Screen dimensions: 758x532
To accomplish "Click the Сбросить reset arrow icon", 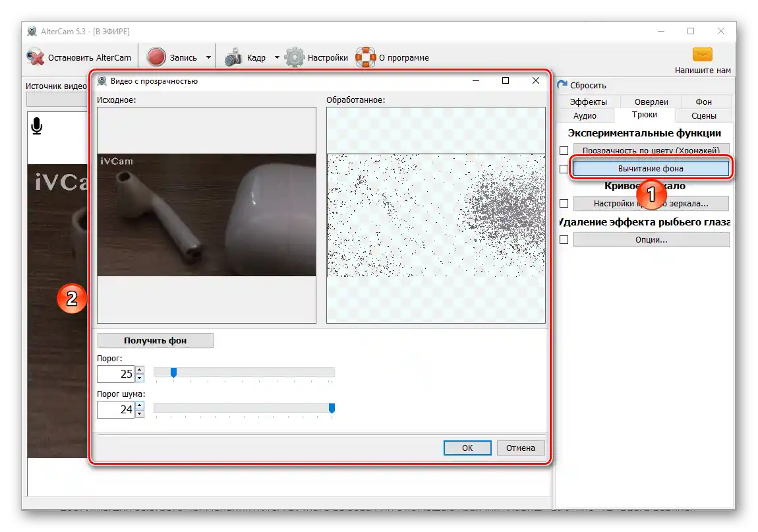I will click(562, 84).
